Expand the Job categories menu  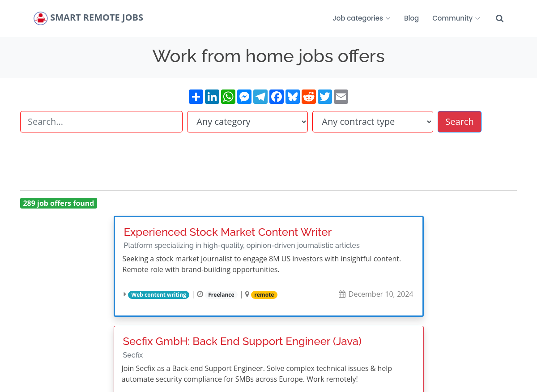[362, 18]
